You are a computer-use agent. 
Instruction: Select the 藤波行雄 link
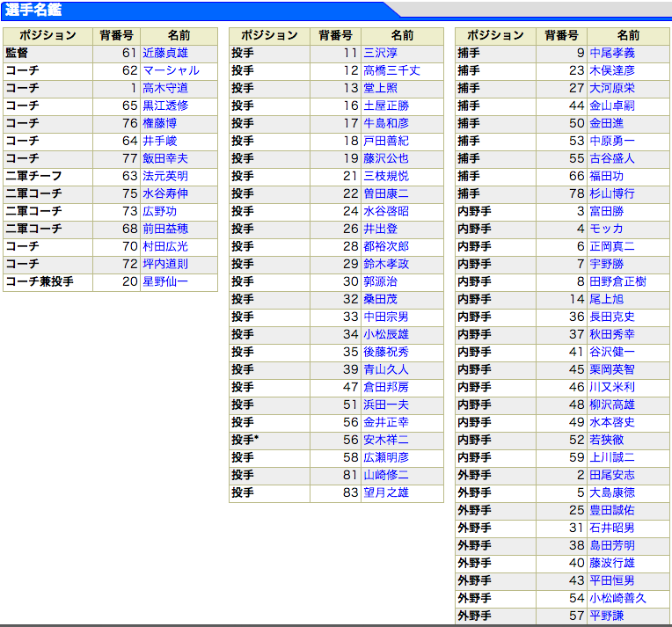(612, 563)
